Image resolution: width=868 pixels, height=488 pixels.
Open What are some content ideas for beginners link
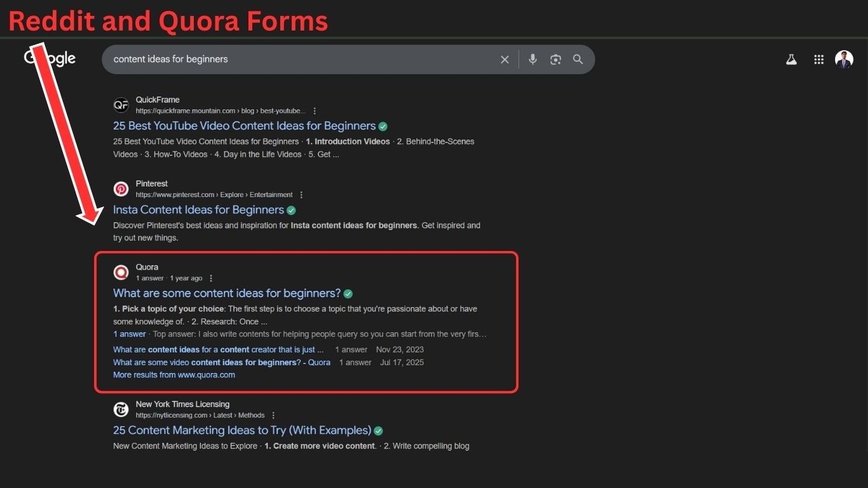tap(227, 293)
